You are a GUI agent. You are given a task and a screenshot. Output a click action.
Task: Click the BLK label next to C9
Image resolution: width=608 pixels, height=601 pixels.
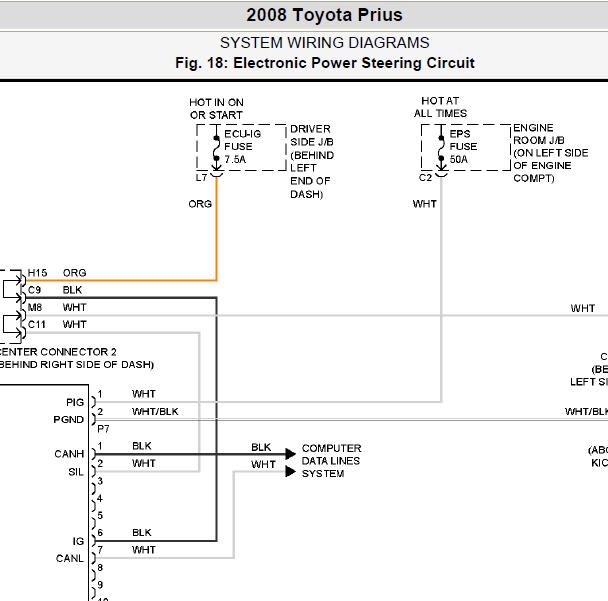pyautogui.click(x=72, y=290)
